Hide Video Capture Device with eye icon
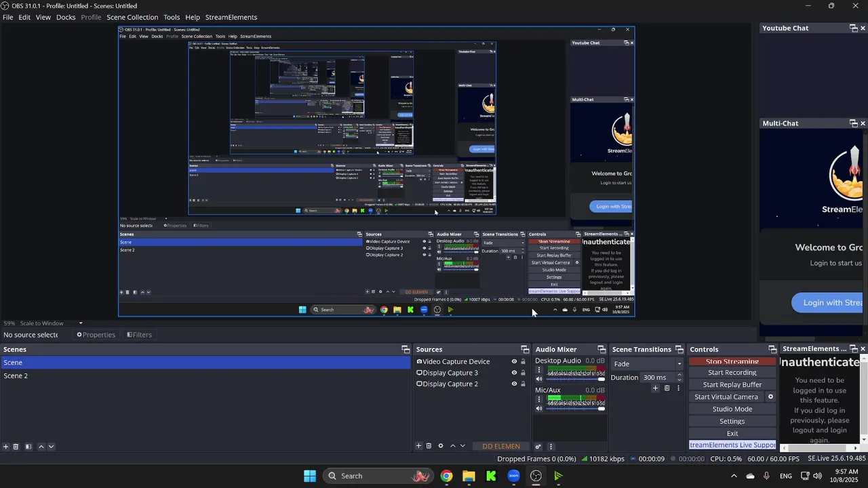 click(514, 362)
